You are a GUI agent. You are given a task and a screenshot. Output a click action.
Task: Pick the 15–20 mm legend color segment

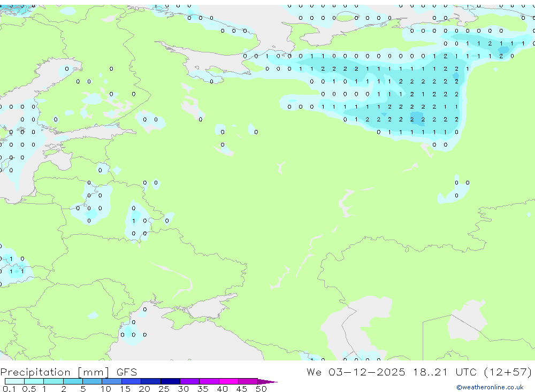point(131,381)
